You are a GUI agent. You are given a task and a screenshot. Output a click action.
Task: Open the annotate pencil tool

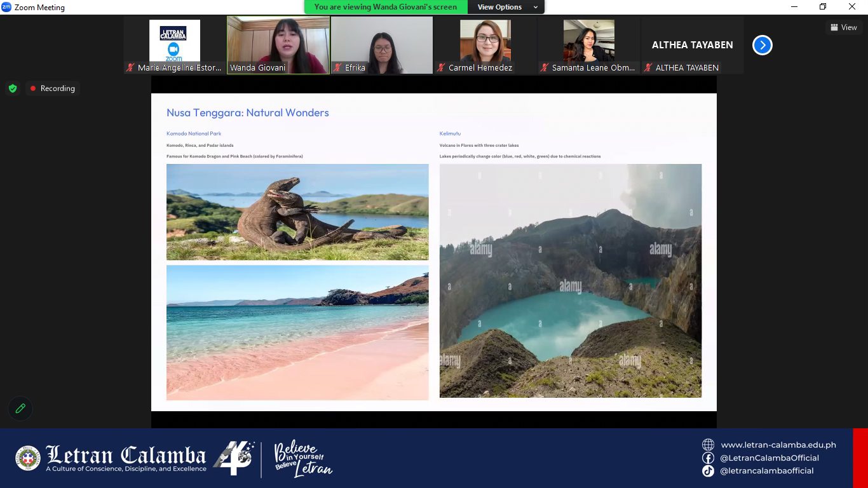click(20, 409)
